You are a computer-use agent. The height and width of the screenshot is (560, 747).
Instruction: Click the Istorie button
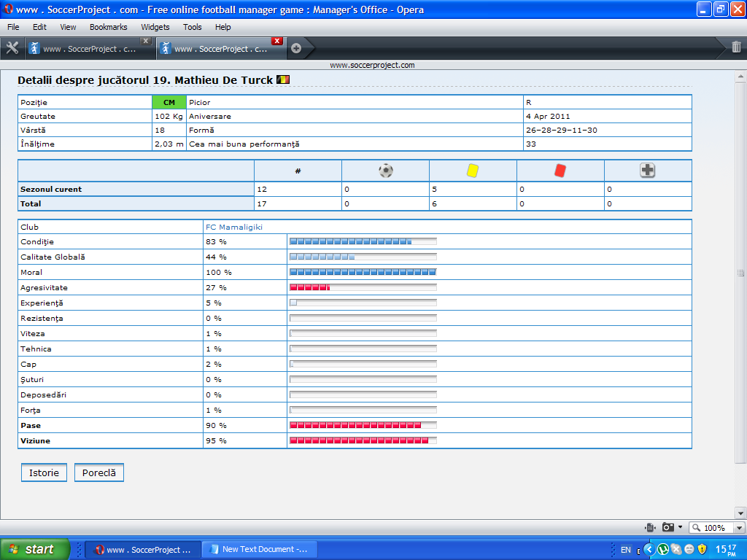pyautogui.click(x=44, y=472)
